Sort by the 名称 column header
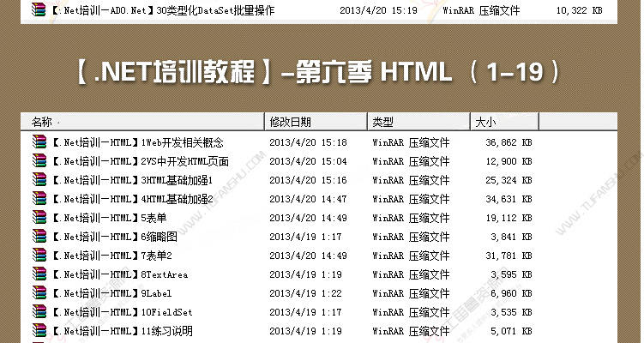The image size is (644, 343). [x=142, y=122]
